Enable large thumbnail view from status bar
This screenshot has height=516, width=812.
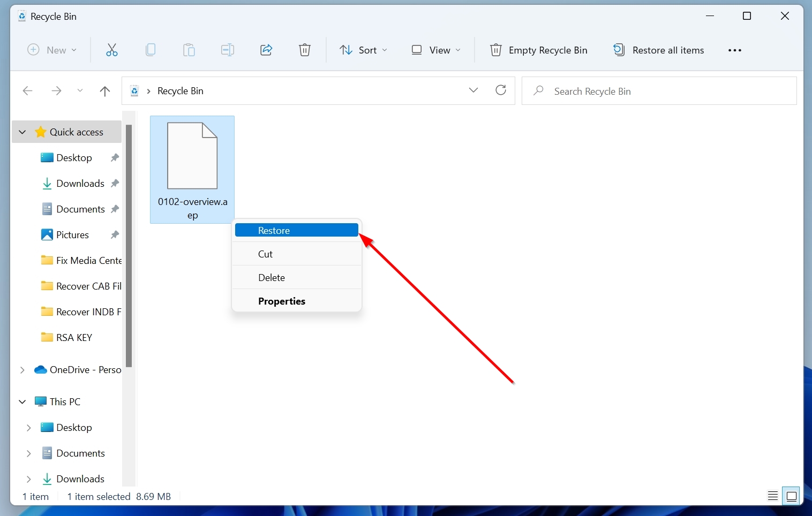click(x=792, y=496)
